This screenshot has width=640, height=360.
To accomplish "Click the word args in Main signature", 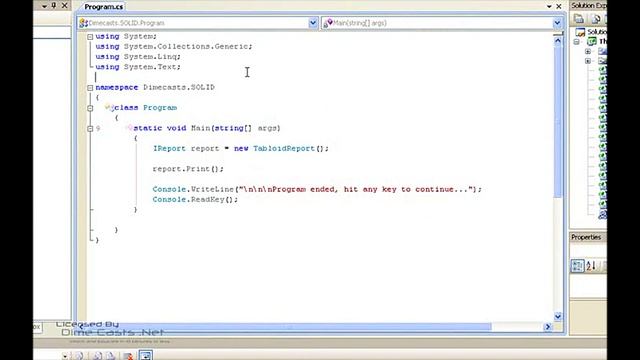I will point(267,128).
